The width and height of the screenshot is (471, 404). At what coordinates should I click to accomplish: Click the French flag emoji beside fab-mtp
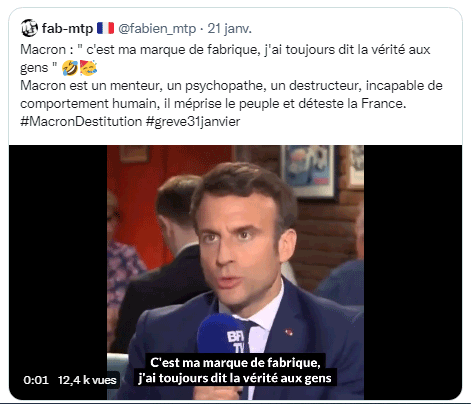click(105, 28)
